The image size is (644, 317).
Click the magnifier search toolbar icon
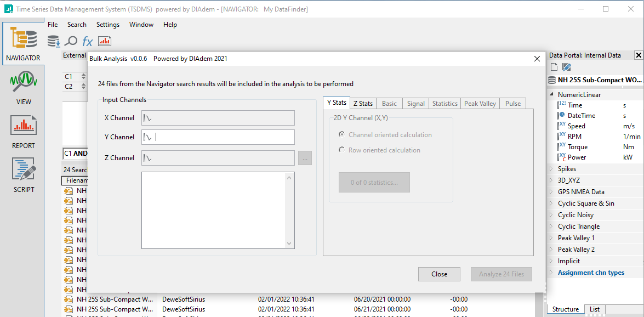[x=71, y=41]
